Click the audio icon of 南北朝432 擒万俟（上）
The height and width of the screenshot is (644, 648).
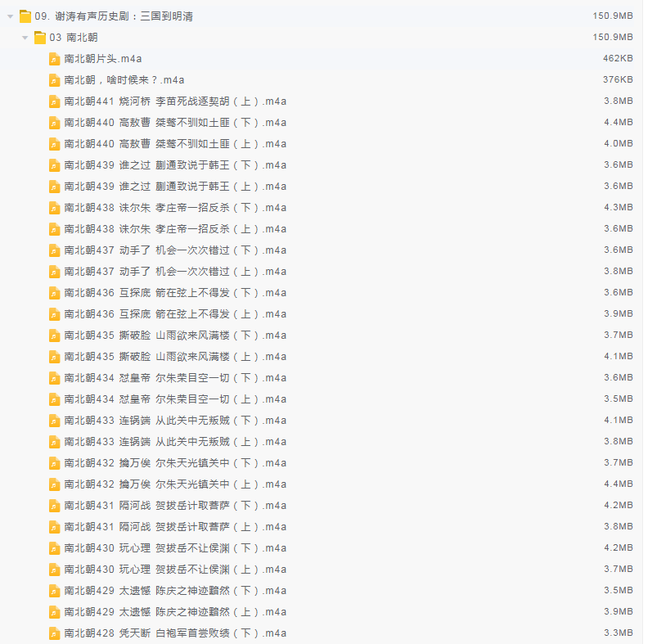point(54,484)
